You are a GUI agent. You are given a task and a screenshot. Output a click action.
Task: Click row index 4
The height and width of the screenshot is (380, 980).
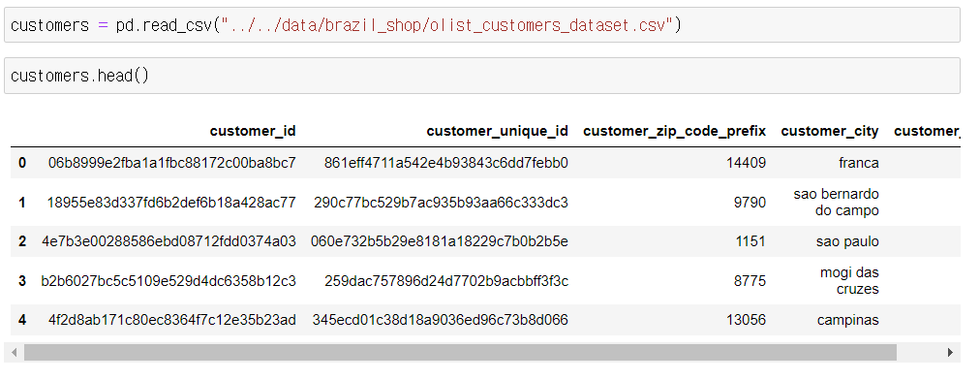22,320
